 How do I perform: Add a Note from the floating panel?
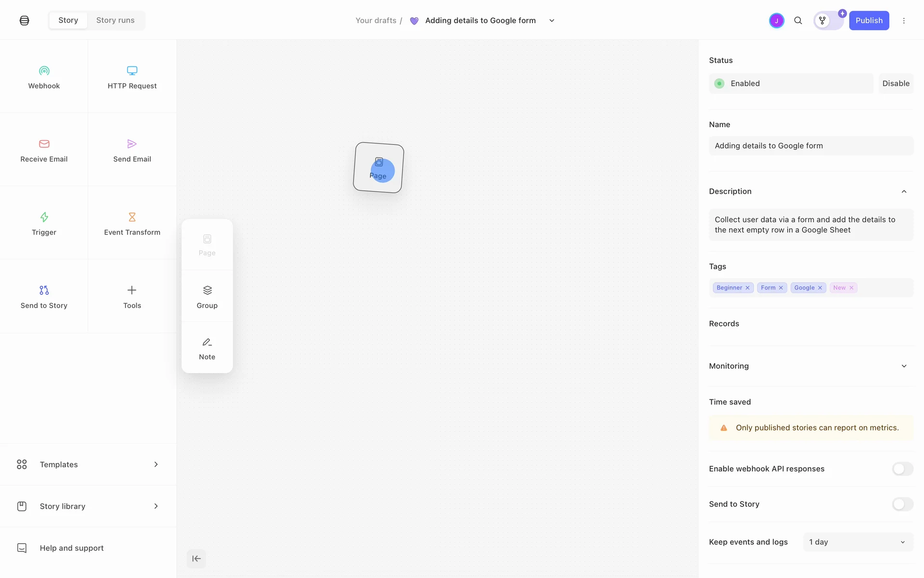click(207, 348)
